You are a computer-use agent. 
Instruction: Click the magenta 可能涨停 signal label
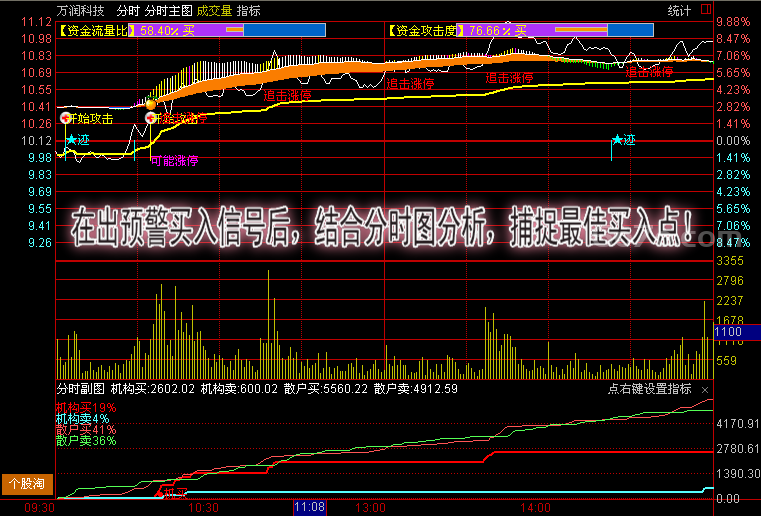point(174,161)
